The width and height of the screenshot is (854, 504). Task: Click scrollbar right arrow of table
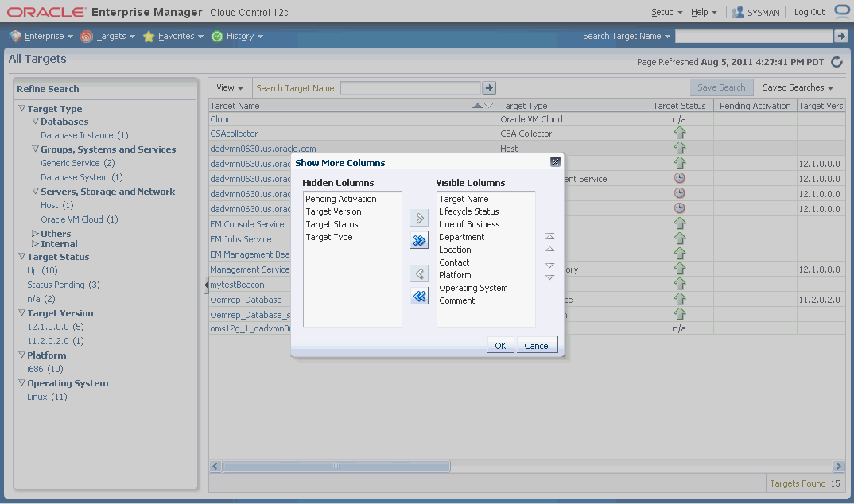[838, 467]
